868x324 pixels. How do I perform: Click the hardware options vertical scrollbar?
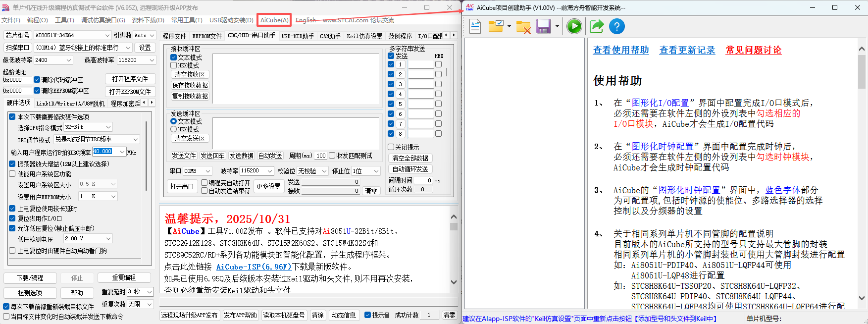[147, 156]
